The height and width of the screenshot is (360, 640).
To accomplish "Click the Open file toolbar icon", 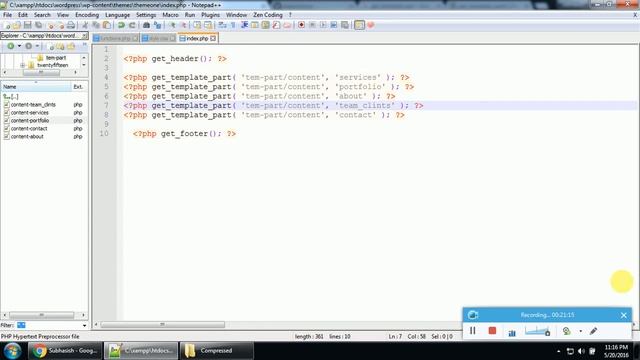I will [x=17, y=25].
